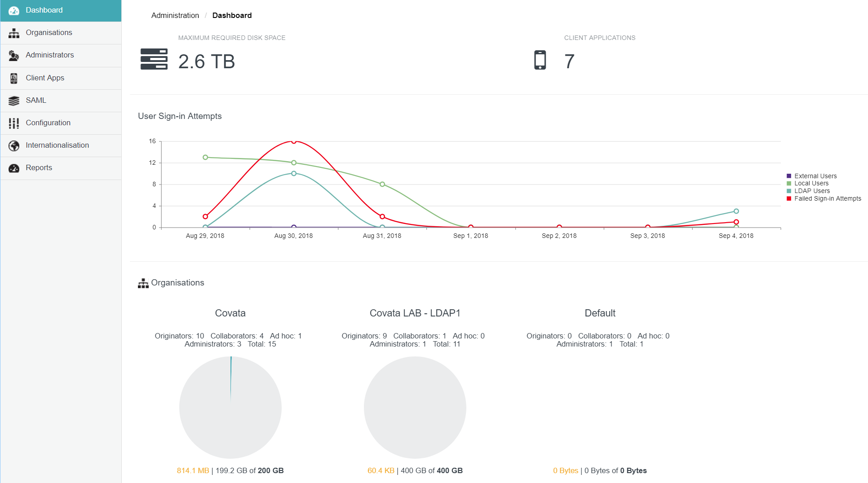Open the Covata LAB - LDAP1 organisation
The width and height of the screenshot is (868, 483).
(x=415, y=313)
